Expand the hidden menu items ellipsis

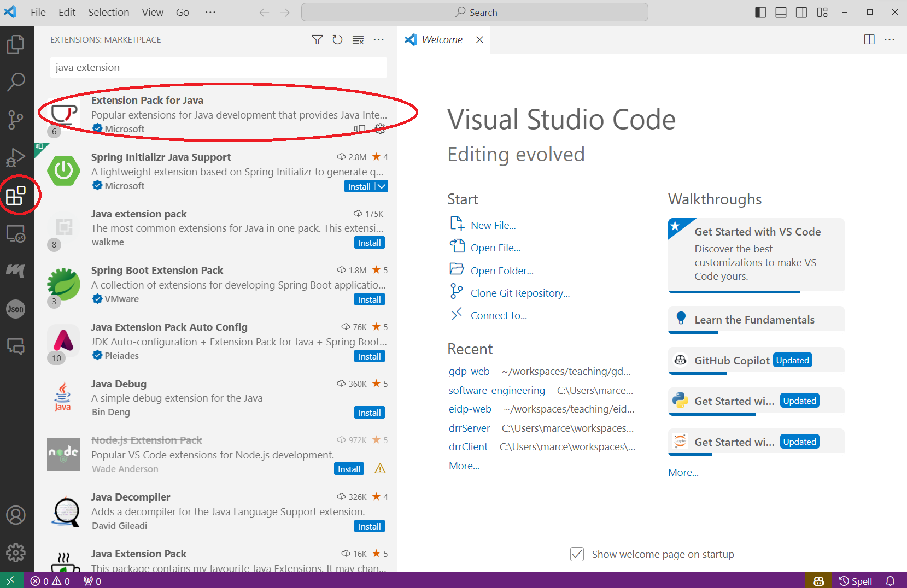[x=210, y=12]
